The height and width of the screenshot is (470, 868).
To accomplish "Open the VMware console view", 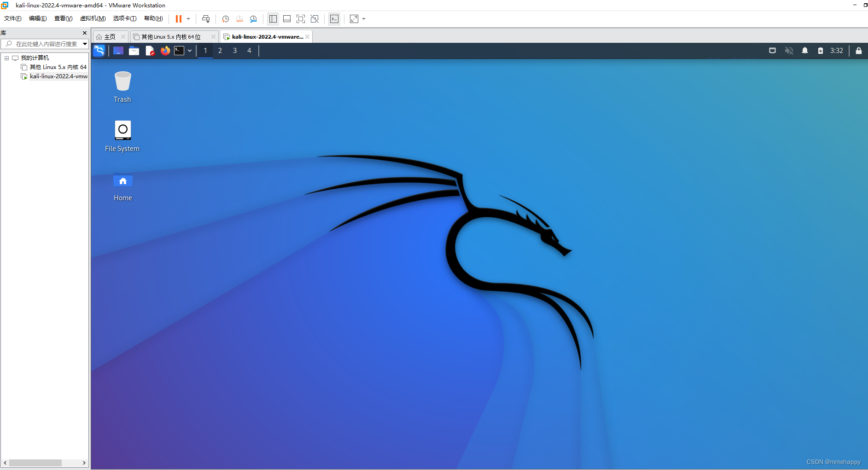I will point(334,19).
